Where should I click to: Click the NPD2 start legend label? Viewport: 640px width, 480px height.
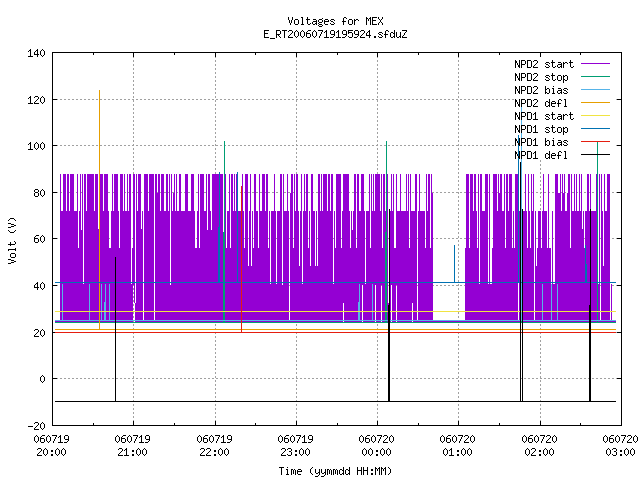pos(544,64)
